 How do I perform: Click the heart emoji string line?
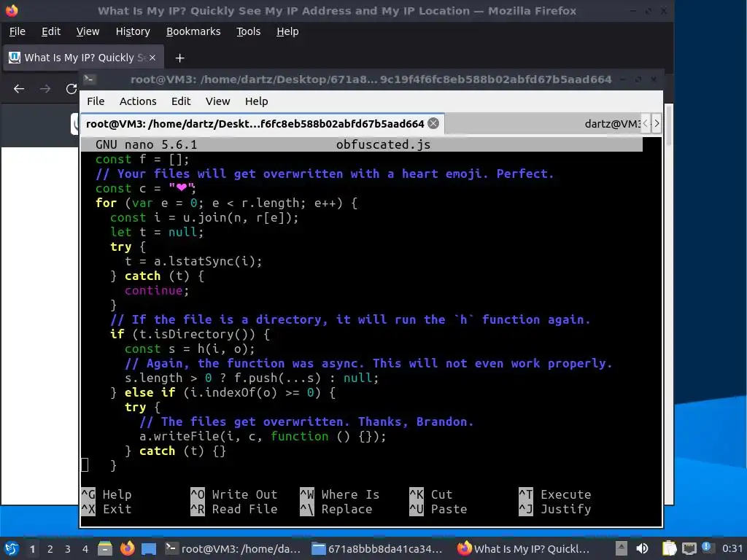(145, 189)
